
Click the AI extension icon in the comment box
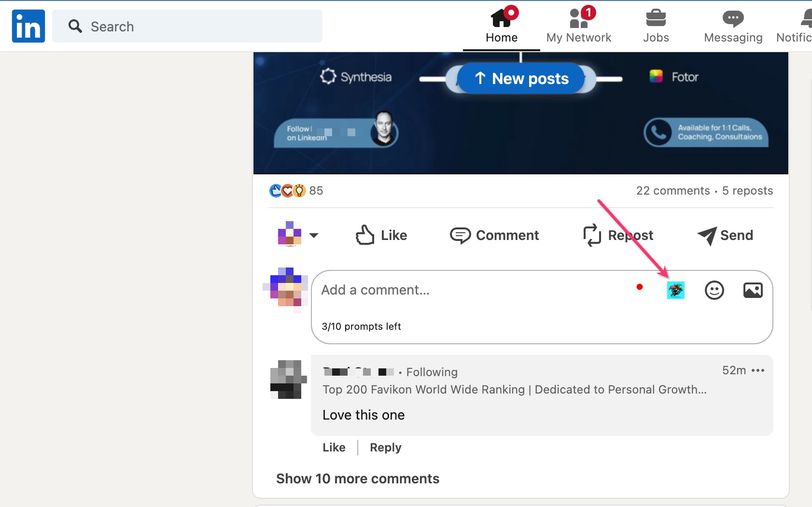point(676,290)
